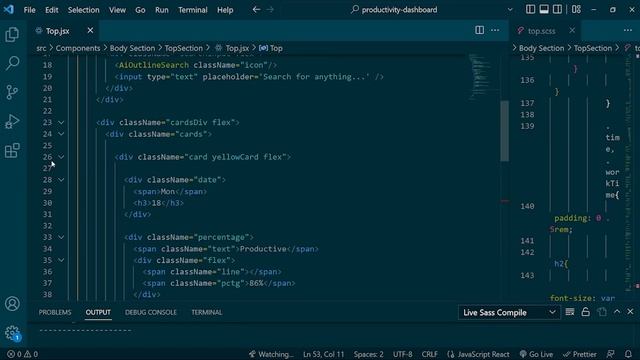
Task: Open the File menu
Action: (x=29, y=10)
